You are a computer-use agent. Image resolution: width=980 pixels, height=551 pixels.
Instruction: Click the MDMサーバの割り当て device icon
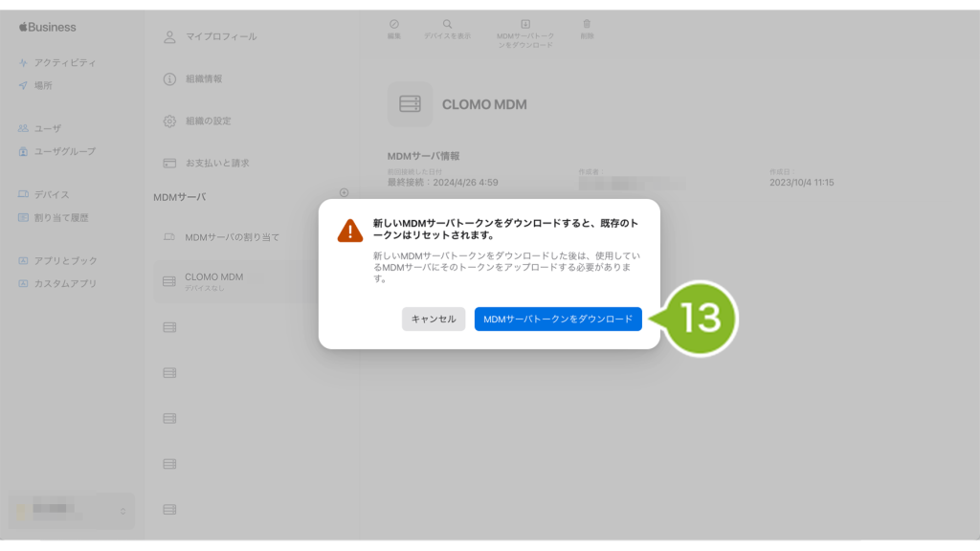(x=169, y=237)
